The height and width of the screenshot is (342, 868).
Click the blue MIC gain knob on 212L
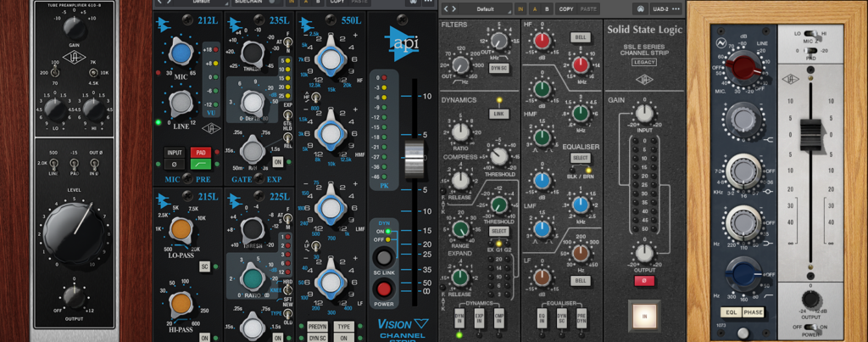(x=181, y=54)
